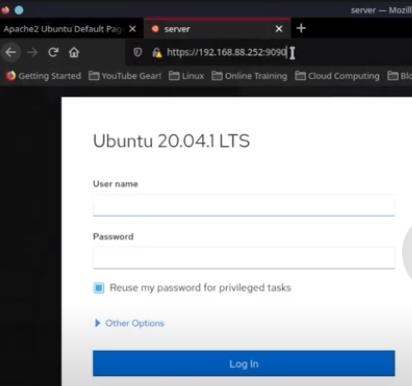Reload the current page

click(x=53, y=52)
